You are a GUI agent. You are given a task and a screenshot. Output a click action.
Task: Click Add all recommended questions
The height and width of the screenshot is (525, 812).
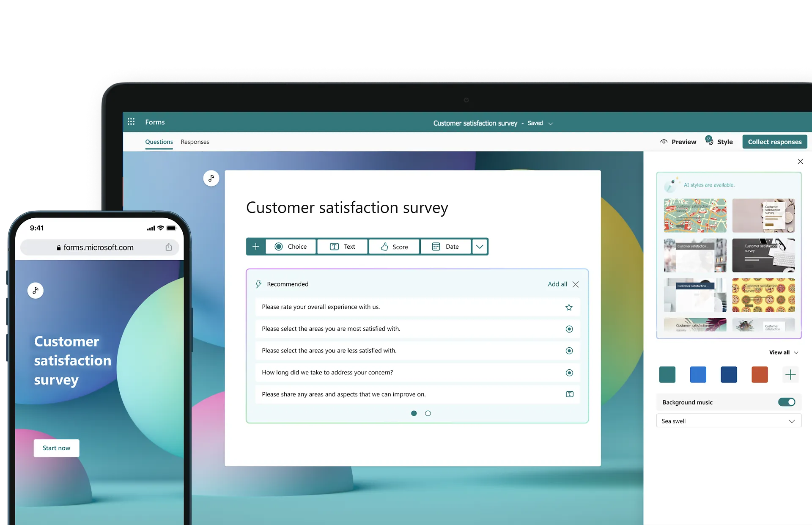[x=557, y=284]
